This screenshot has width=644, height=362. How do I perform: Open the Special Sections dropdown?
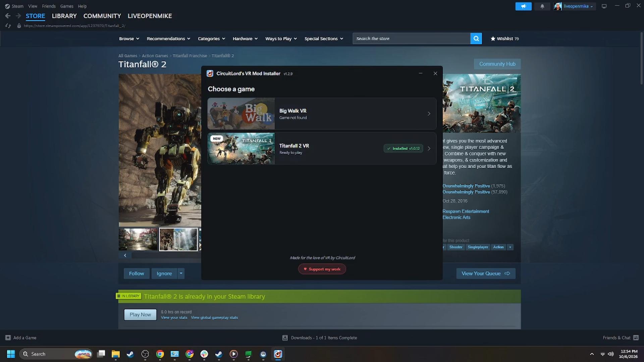(x=324, y=39)
